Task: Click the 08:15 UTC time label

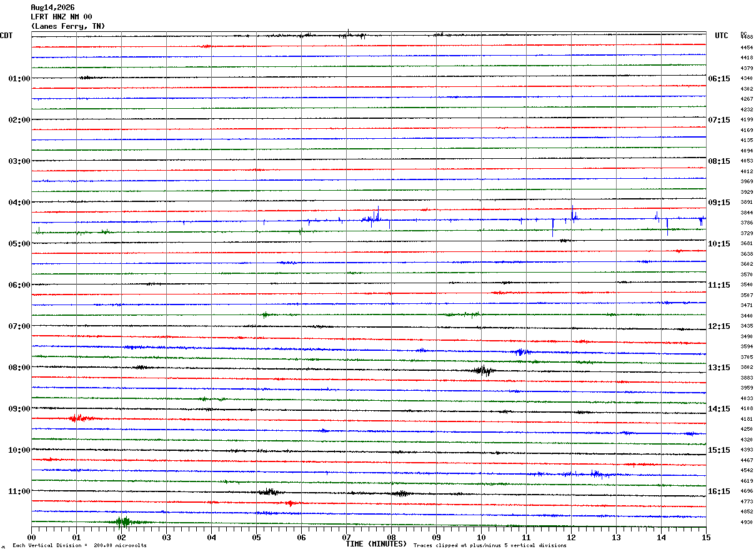Action: (x=719, y=161)
